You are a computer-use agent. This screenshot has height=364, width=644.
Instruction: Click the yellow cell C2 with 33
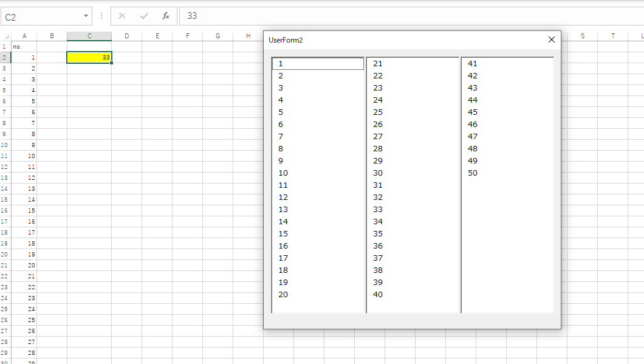(x=89, y=58)
